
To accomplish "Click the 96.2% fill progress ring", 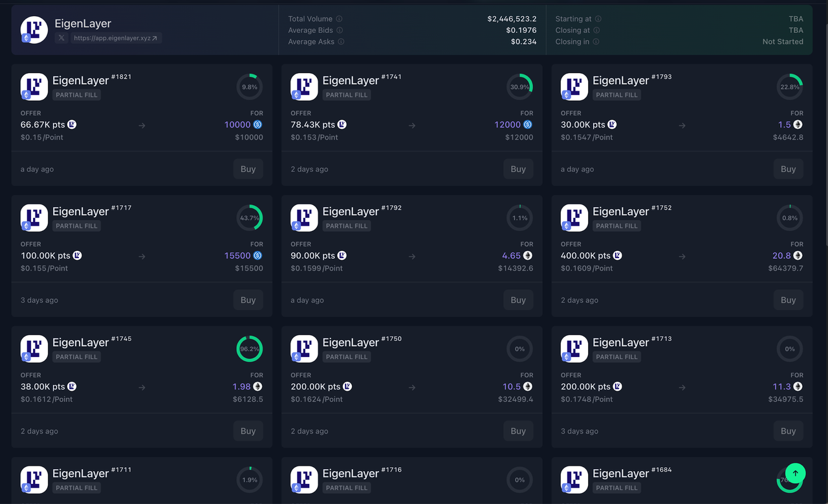I will tap(249, 349).
